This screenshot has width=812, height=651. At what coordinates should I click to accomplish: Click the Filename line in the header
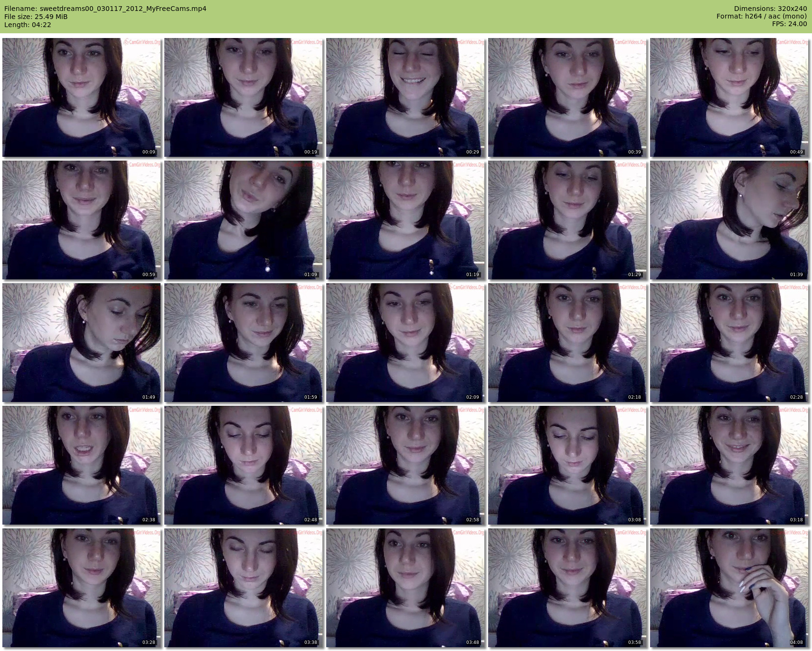pyautogui.click(x=105, y=9)
